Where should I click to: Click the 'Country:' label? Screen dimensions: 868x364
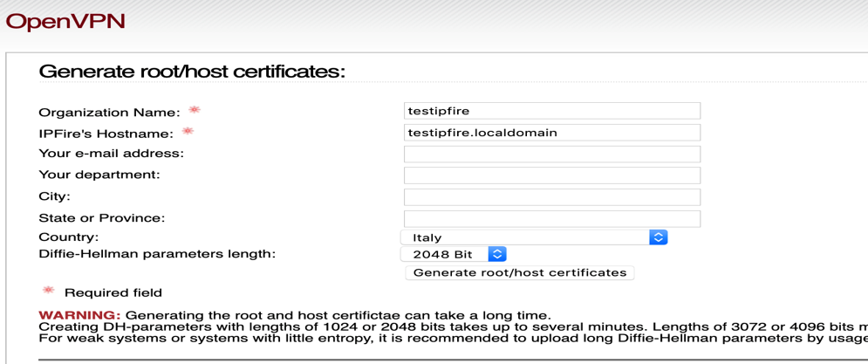69,237
